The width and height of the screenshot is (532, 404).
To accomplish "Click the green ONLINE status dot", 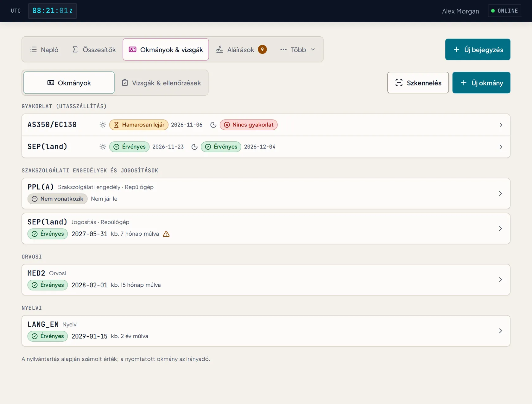I will (x=493, y=11).
